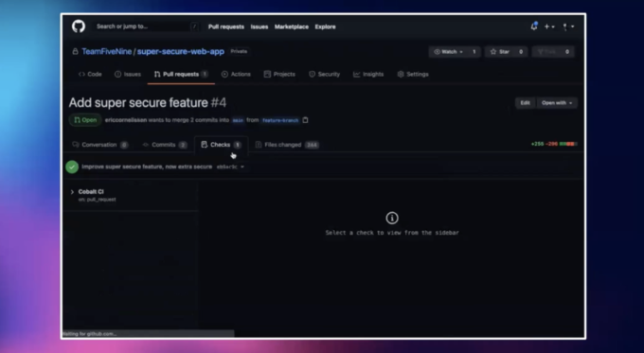Screen dimensions: 644x353
Task: Open the plus create-new dropdown
Action: [x=549, y=26]
